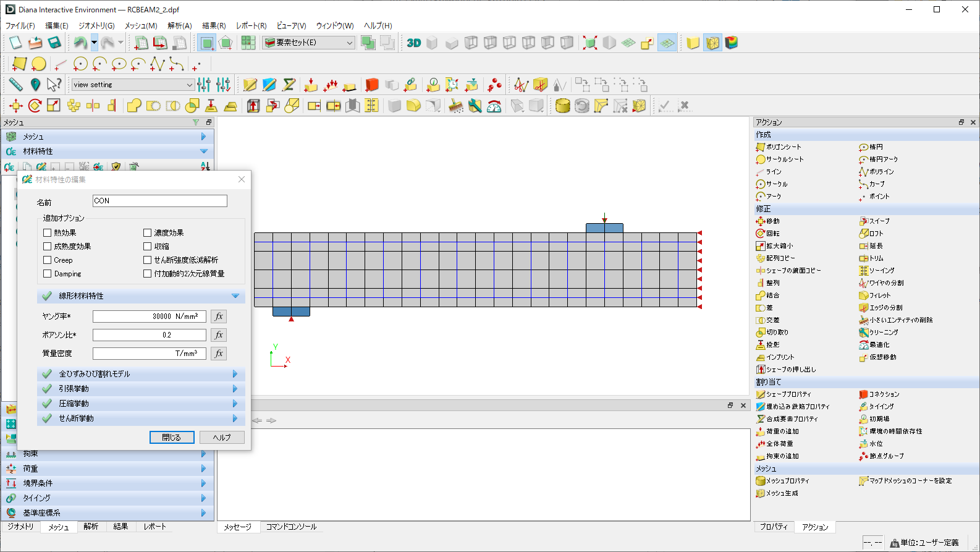This screenshot has height=552, width=980.
Task: Click the ポリゴンシート action icon
Action: point(761,147)
